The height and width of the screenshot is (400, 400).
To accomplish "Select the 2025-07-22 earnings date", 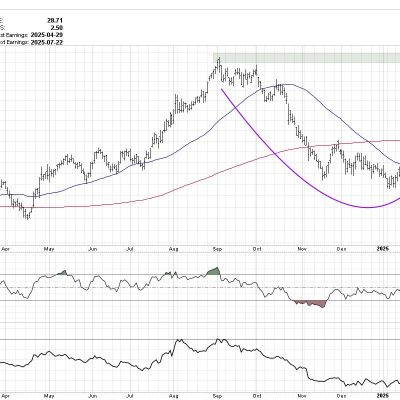I will tap(47, 42).
